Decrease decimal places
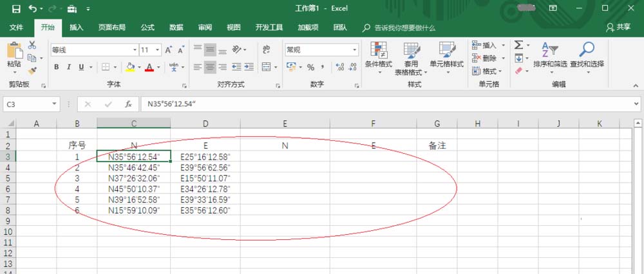This screenshot has height=274, width=644. pyautogui.click(x=353, y=67)
